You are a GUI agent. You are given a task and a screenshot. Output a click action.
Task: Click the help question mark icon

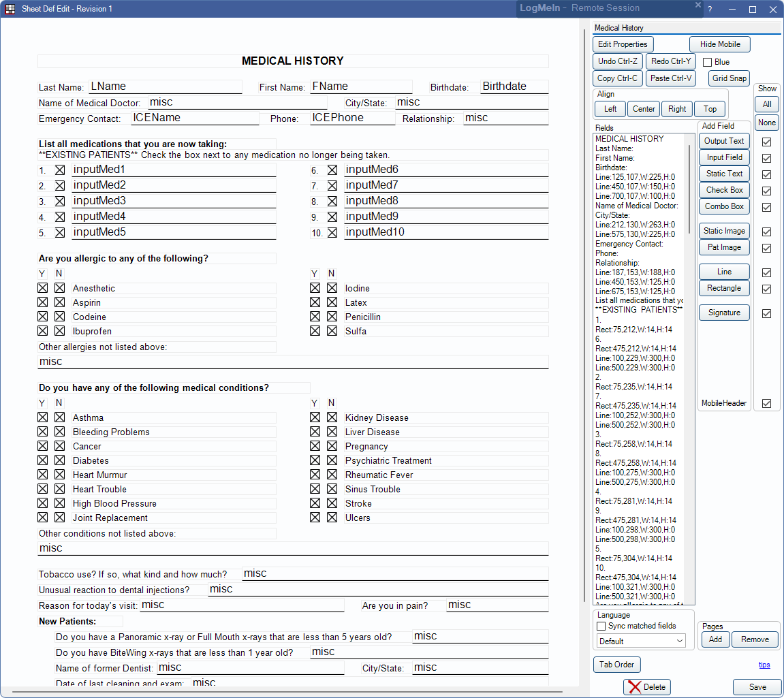click(x=709, y=10)
